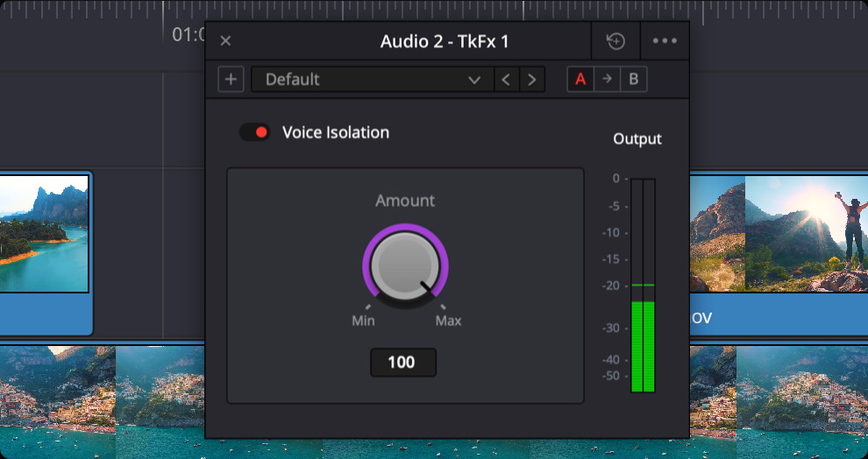
Task: Open the three-dots options menu
Action: (x=665, y=41)
